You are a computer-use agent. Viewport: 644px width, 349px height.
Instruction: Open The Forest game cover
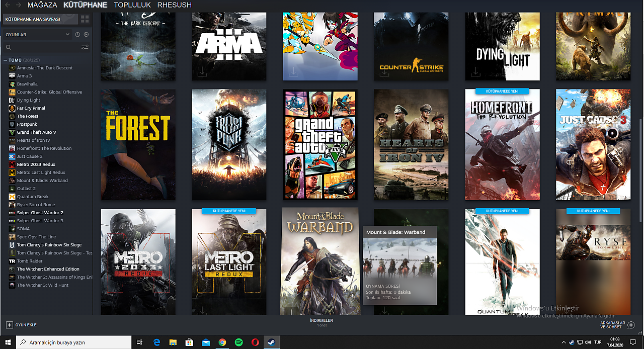coord(138,145)
